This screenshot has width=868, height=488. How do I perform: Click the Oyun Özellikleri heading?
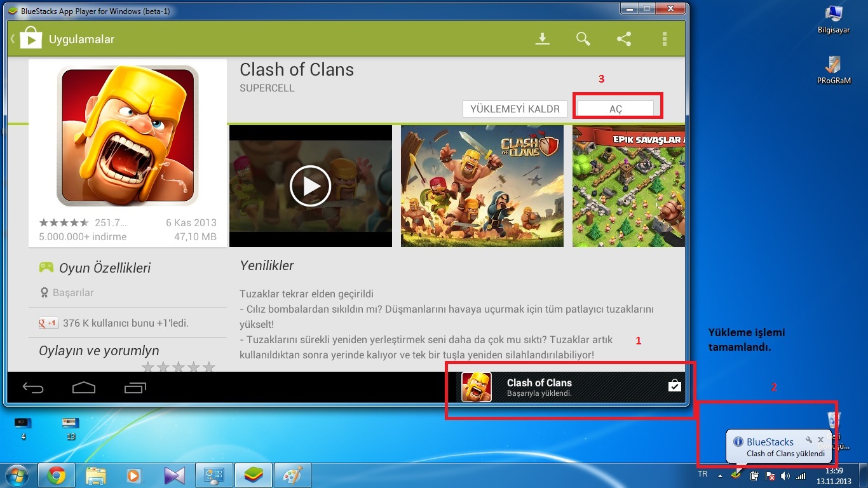(x=105, y=268)
